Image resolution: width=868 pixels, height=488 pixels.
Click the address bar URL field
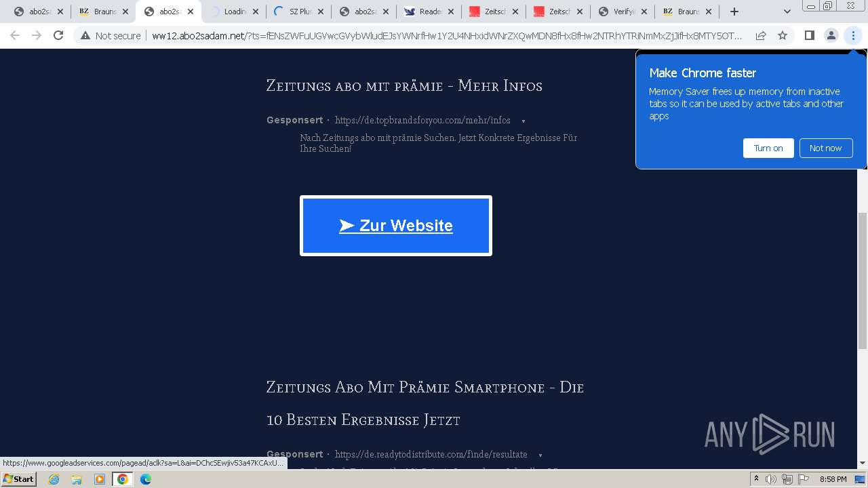point(446,35)
